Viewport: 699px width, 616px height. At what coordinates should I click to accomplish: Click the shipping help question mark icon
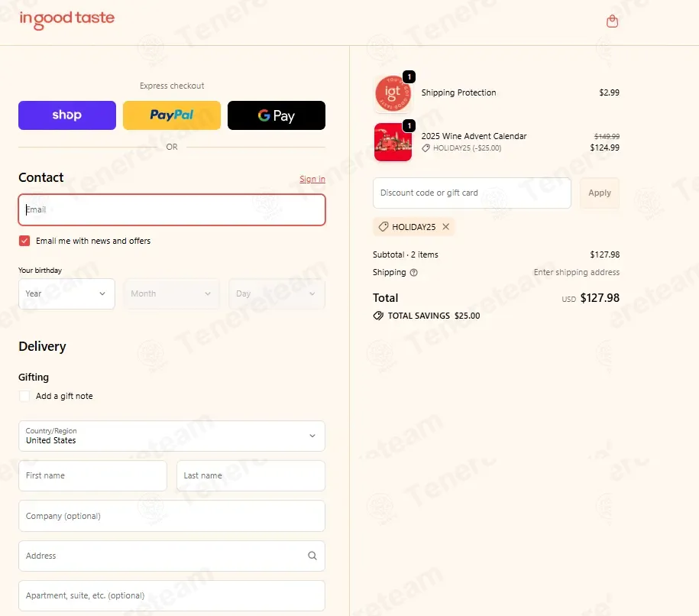[414, 273]
